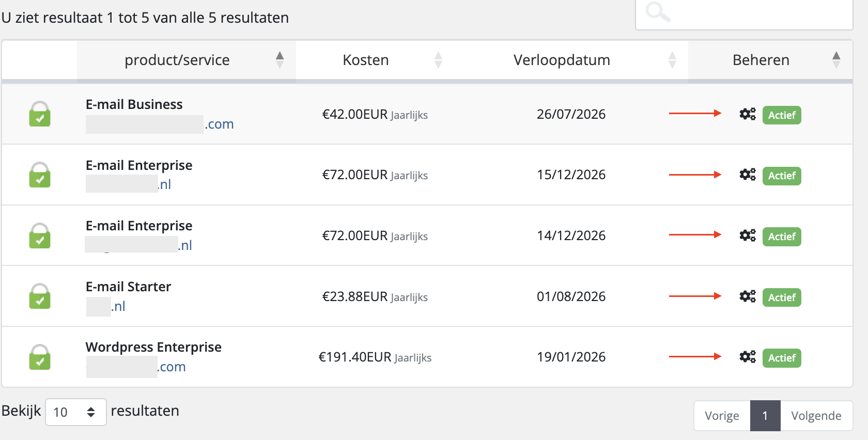Open manage gears for Wordpress Enterprise
Viewport: 868px width, 440px height.
(x=747, y=357)
